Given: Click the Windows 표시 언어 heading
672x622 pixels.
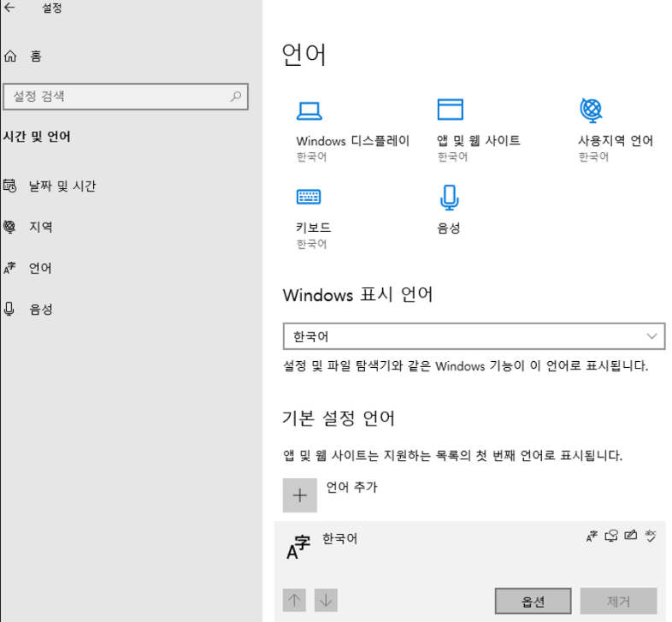Looking at the screenshot, I should [358, 294].
